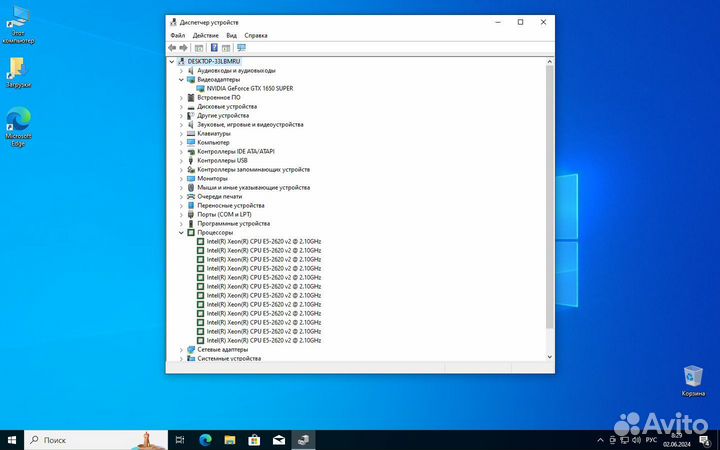Click the speaker icon beside Аудиовходы и аудиовыходы
This screenshot has width=720, height=450.
[191, 70]
